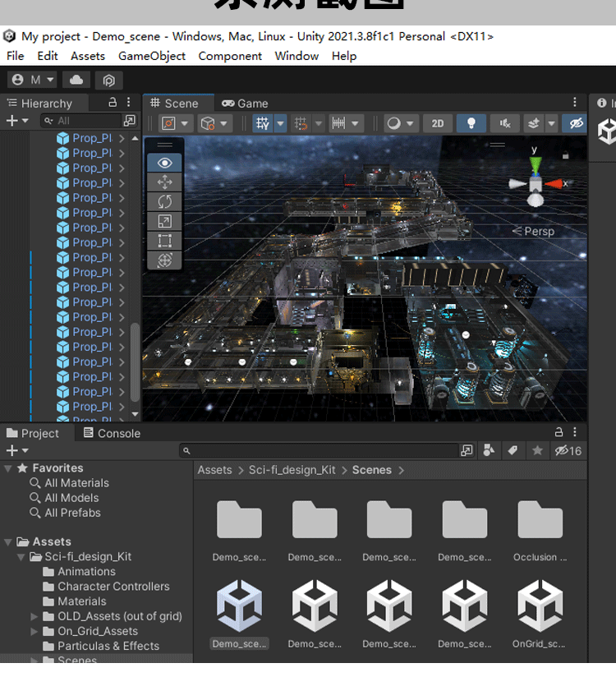Click the cloud services icon
The width and height of the screenshot is (616, 677).
[76, 80]
